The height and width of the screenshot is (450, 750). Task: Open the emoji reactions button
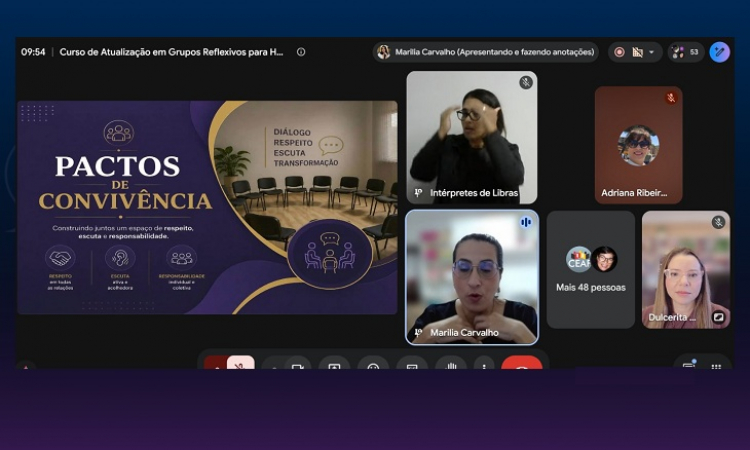[373, 364]
